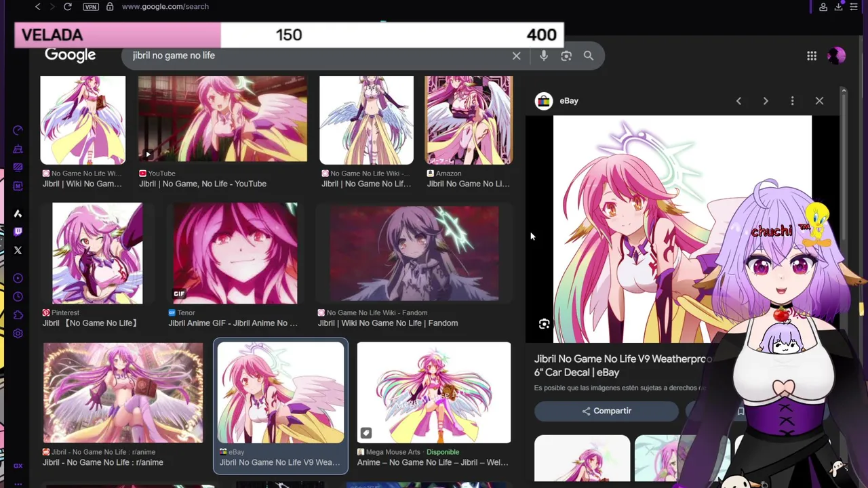Open the Easy Setup sliders icon
868x488 pixels.
click(854, 7)
